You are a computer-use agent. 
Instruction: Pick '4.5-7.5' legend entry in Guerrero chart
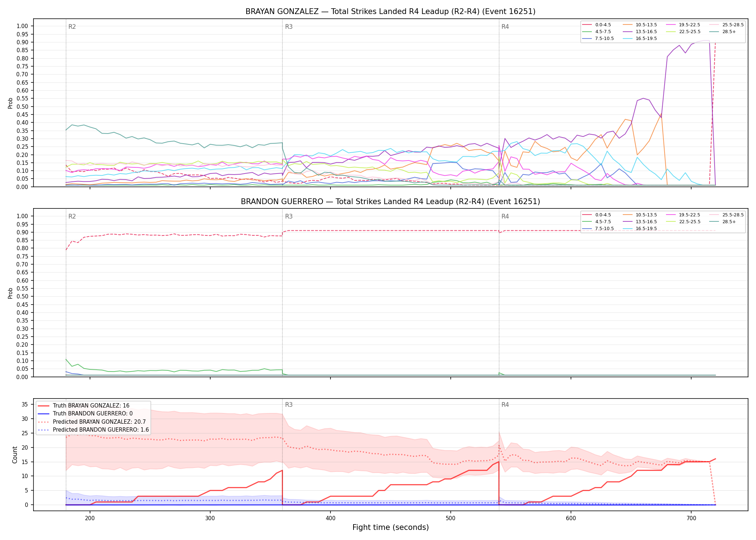click(x=597, y=222)
